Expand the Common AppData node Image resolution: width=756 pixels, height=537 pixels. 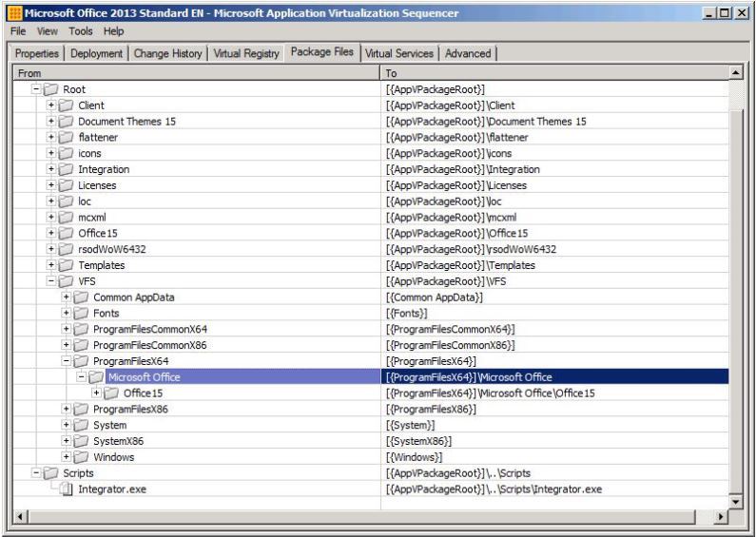click(66, 297)
